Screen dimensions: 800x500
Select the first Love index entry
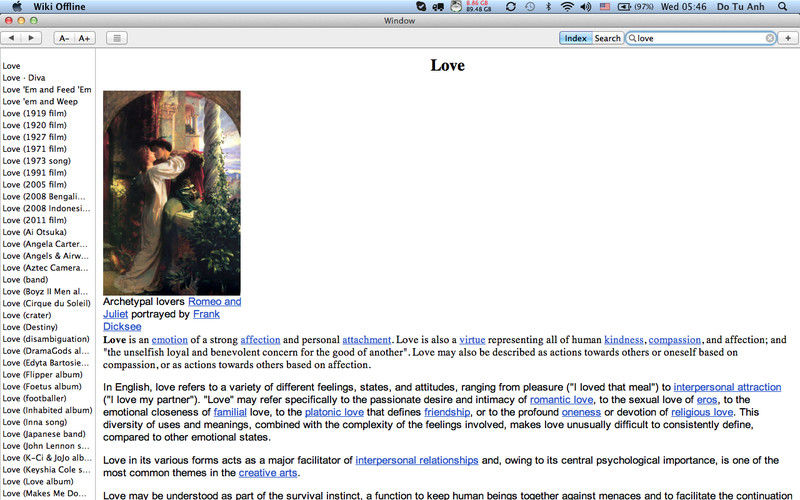[11, 66]
